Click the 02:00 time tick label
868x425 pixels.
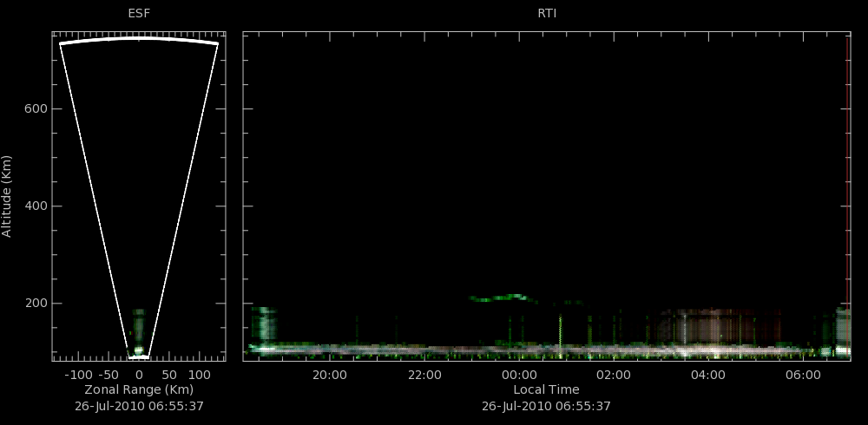(614, 375)
